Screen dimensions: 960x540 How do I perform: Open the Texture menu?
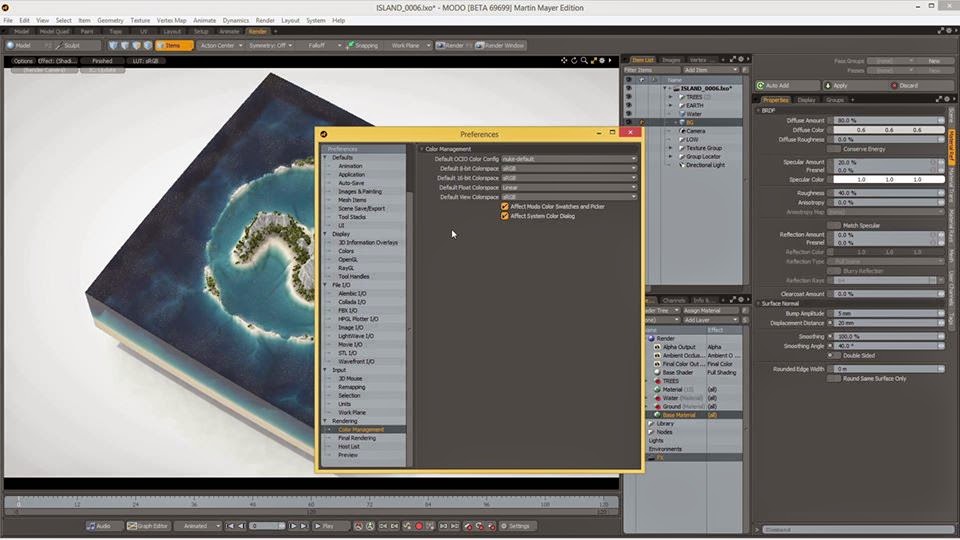click(x=140, y=20)
